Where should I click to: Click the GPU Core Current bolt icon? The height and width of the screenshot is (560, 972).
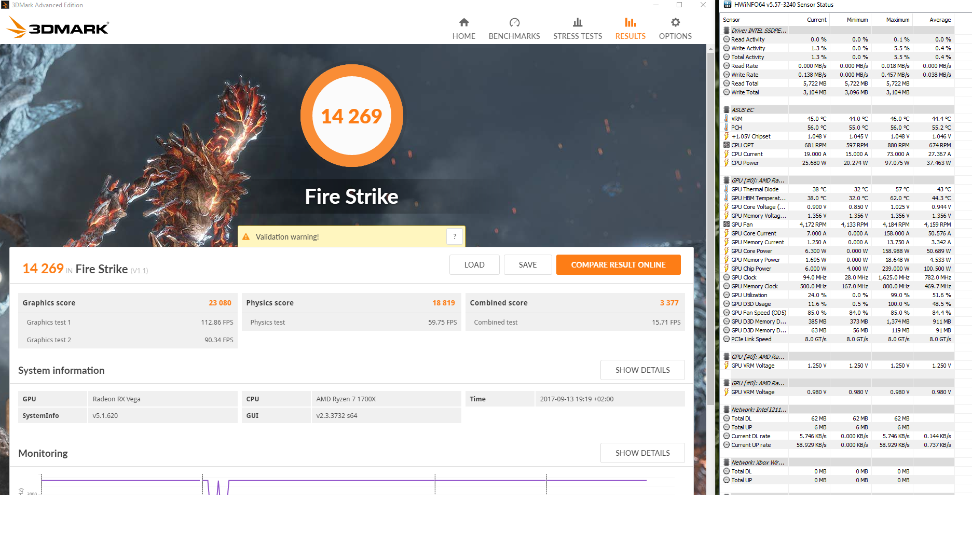(727, 233)
